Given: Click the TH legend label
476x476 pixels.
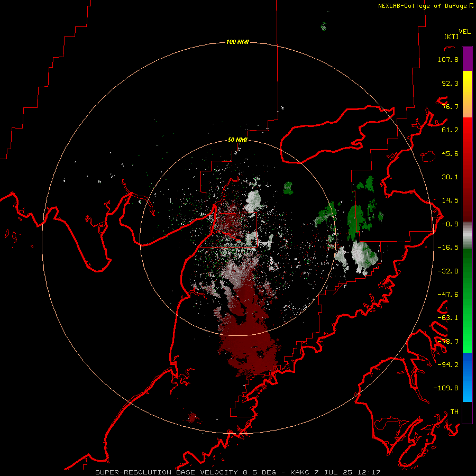Looking at the screenshot, I should coord(454,412).
